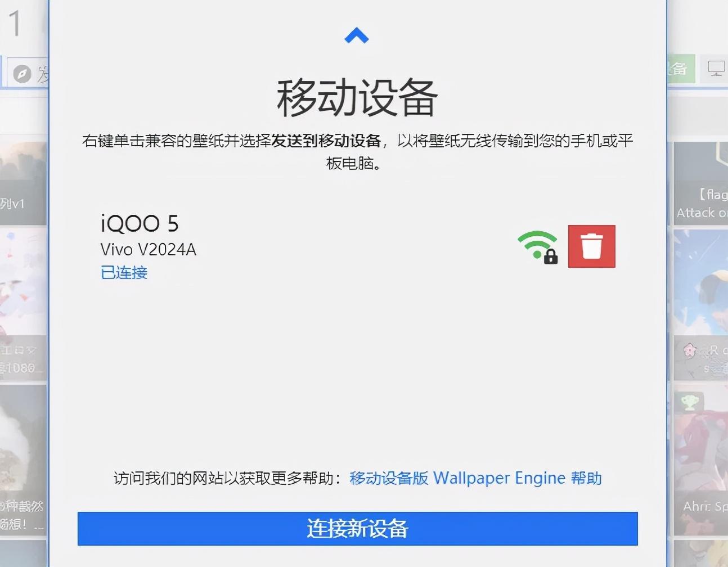Select the wallpaper thumbnail with the flower icon
Viewport: 728px width, 567px height.
(x=701, y=305)
